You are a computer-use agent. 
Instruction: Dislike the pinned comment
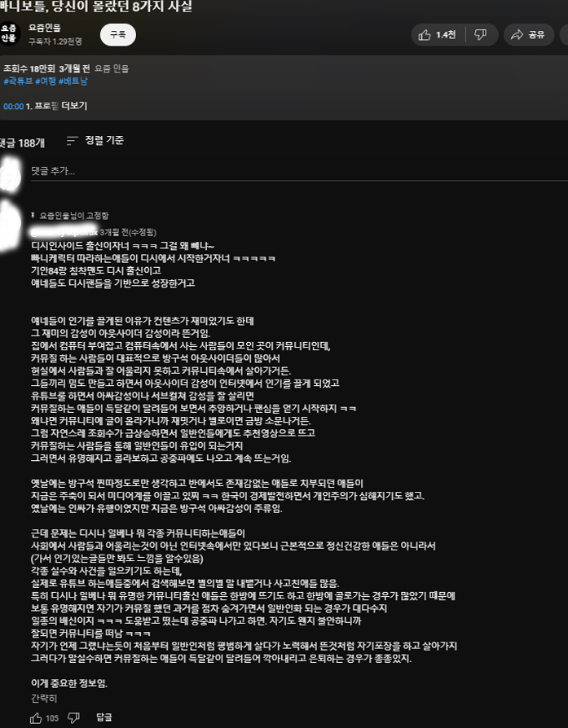pyautogui.click(x=74, y=717)
